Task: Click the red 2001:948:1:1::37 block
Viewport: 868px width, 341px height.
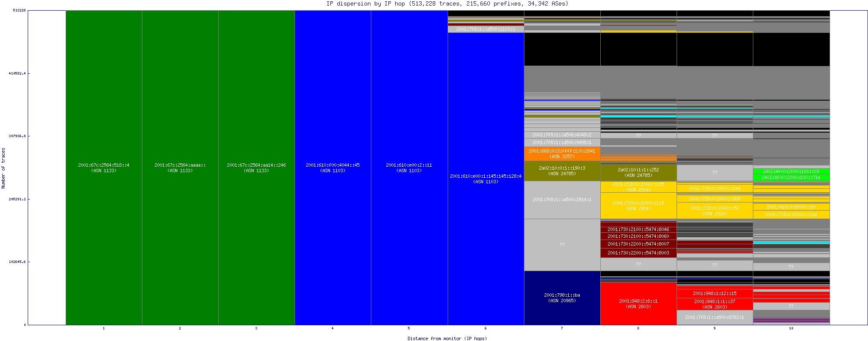Action: [715, 304]
